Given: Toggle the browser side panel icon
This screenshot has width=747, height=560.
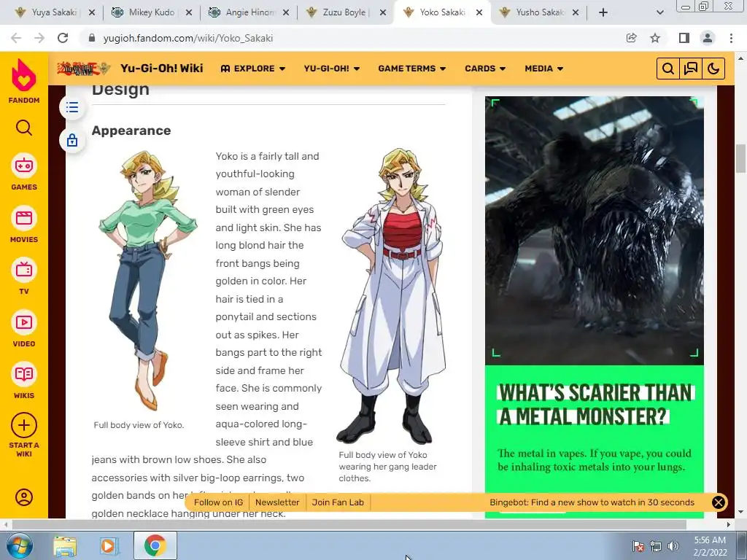Looking at the screenshot, I should point(684,38).
